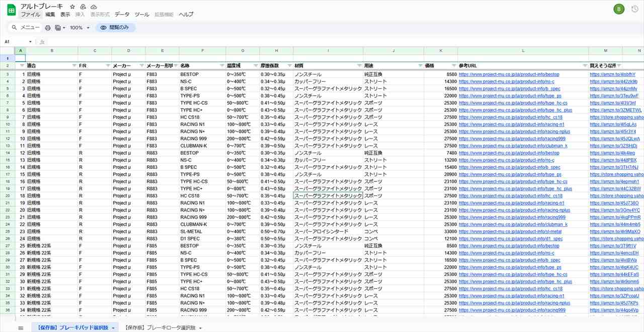
Task: Open the product-info/racing999 link in row 12
Action: coord(512,139)
